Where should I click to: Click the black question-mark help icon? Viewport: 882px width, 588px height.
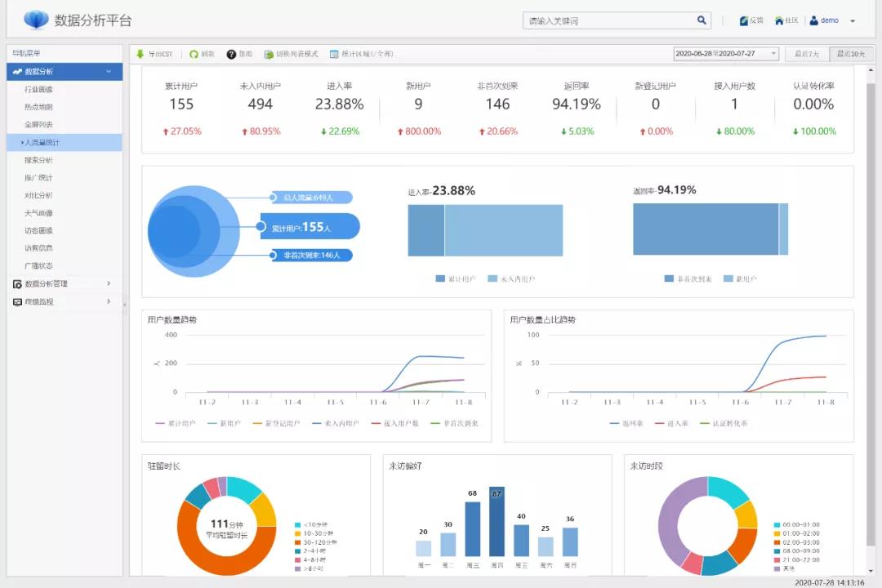click(231, 54)
